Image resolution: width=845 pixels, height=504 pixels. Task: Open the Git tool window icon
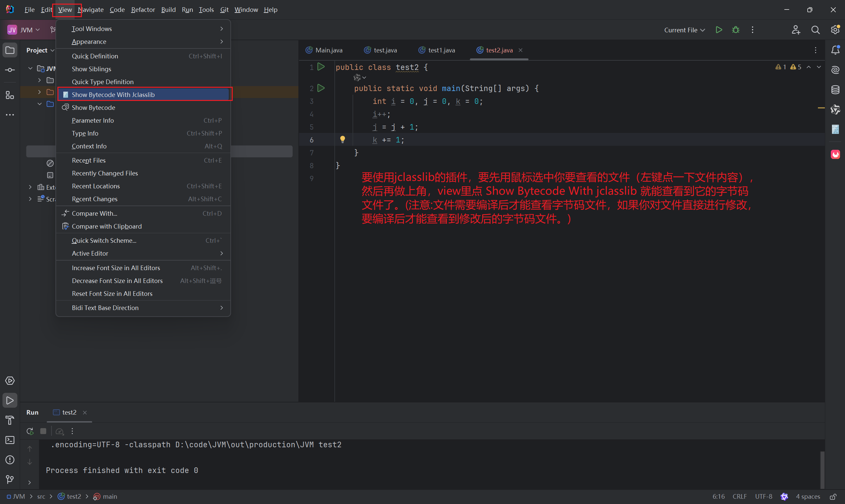tap(10, 479)
